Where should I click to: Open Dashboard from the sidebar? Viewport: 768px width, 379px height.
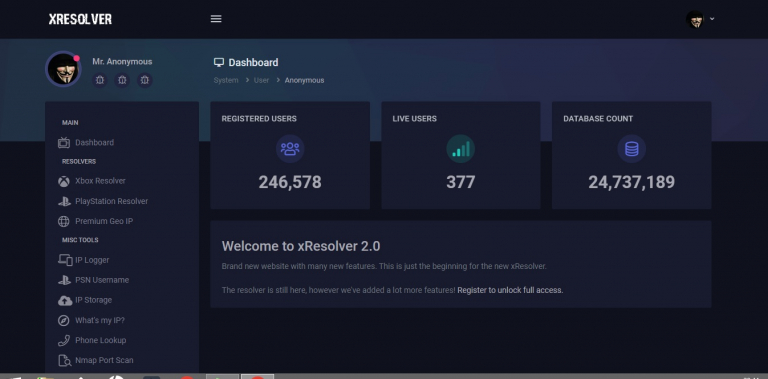(95, 142)
